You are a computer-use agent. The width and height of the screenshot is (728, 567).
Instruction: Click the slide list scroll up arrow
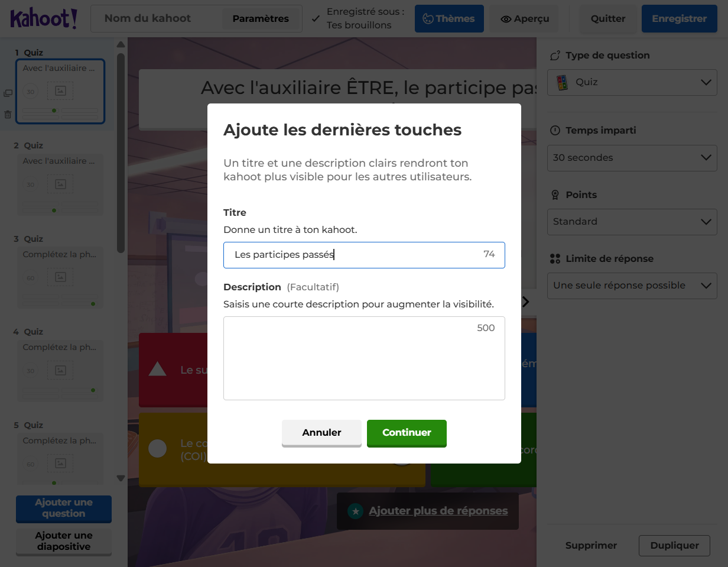[121, 44]
